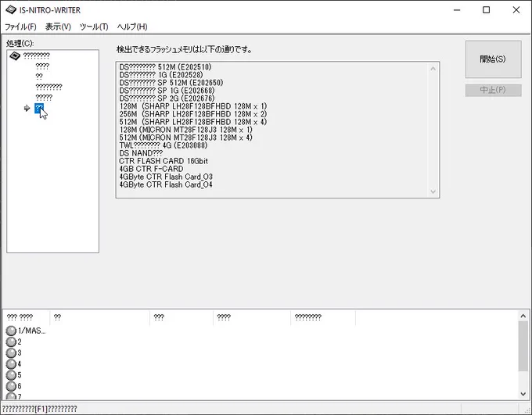Click the 1/MAS... row label
The width and height of the screenshot is (532, 415).
(31, 331)
